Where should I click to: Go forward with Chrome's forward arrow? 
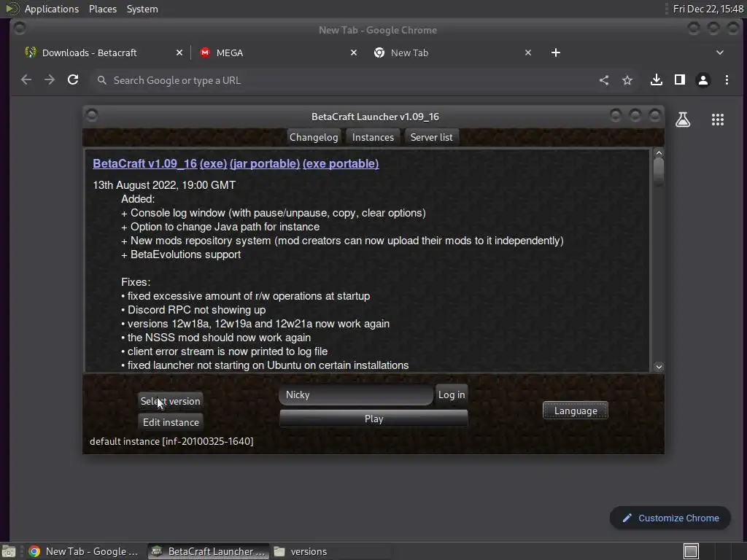(x=50, y=80)
